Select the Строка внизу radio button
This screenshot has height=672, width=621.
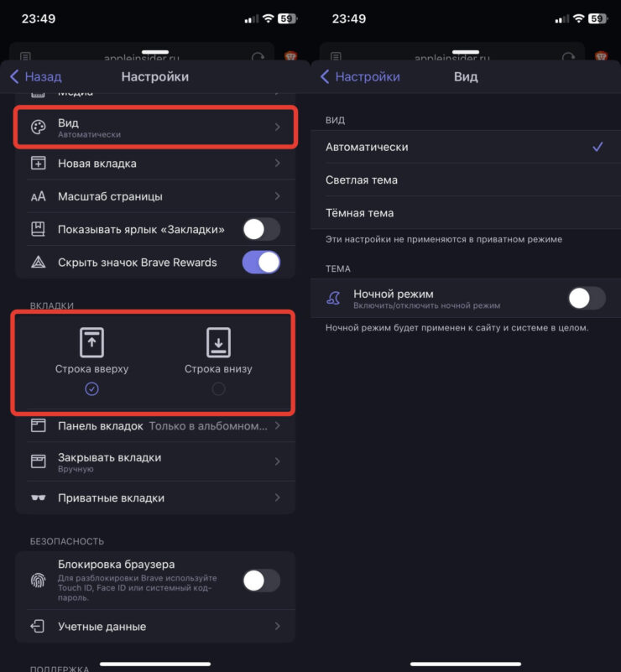pyautogui.click(x=217, y=388)
